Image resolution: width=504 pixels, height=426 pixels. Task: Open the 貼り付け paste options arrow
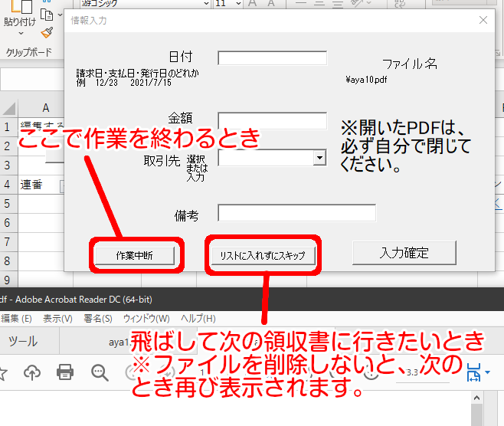coord(21,34)
